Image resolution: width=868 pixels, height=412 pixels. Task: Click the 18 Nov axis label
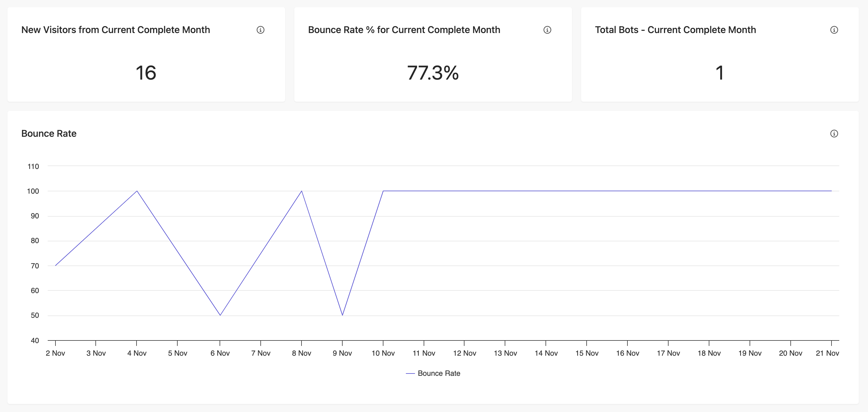click(x=709, y=353)
